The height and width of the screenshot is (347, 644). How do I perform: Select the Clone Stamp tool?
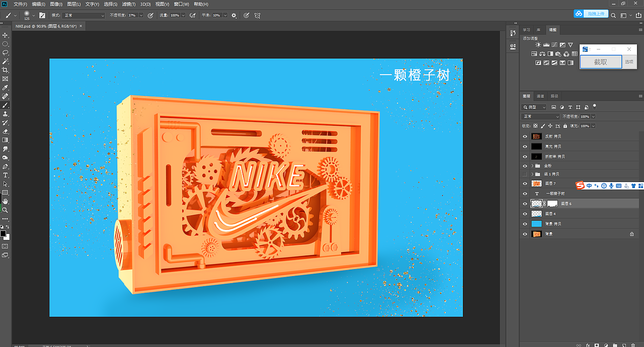coord(6,114)
